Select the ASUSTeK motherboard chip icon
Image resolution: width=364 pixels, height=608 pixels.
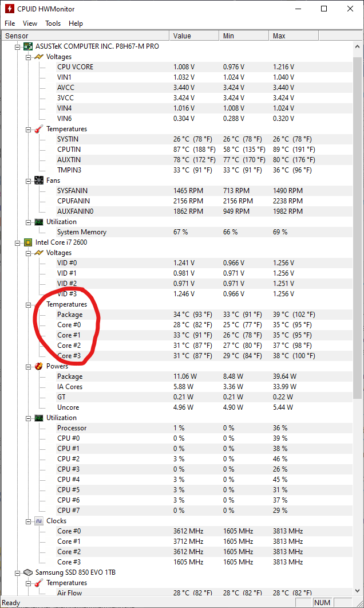28,46
